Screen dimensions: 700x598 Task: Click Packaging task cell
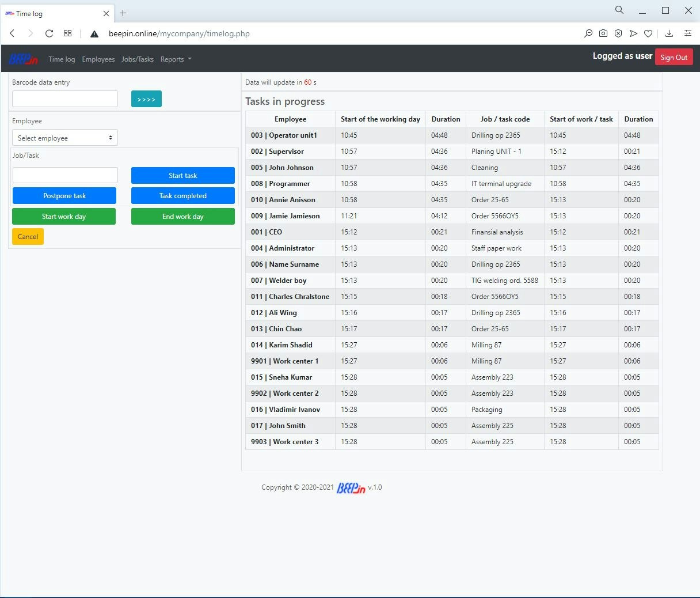505,410
